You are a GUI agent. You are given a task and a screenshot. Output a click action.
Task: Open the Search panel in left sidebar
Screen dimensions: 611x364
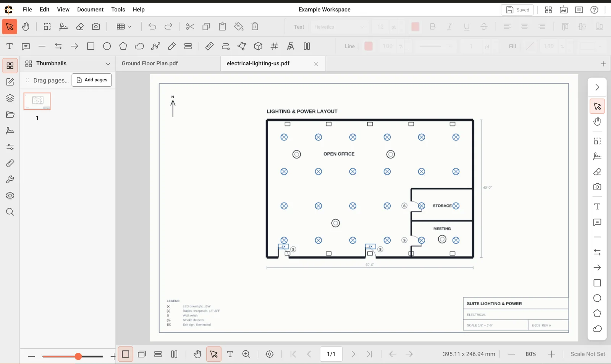click(10, 212)
